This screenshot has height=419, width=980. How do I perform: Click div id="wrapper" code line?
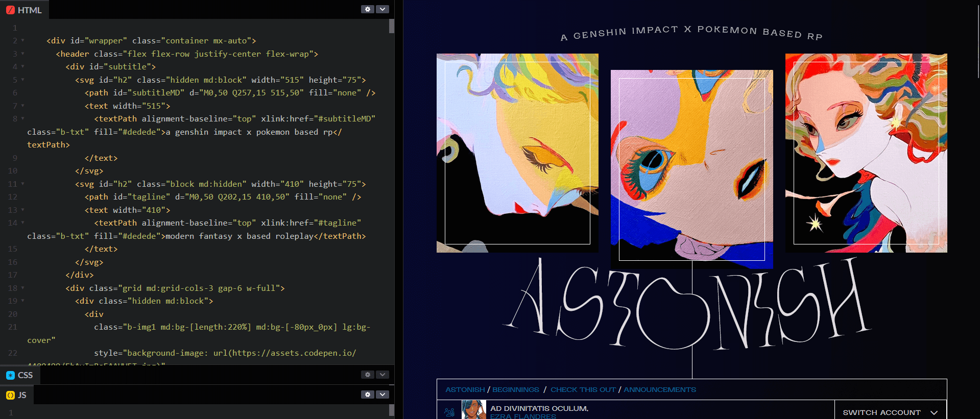pyautogui.click(x=151, y=40)
